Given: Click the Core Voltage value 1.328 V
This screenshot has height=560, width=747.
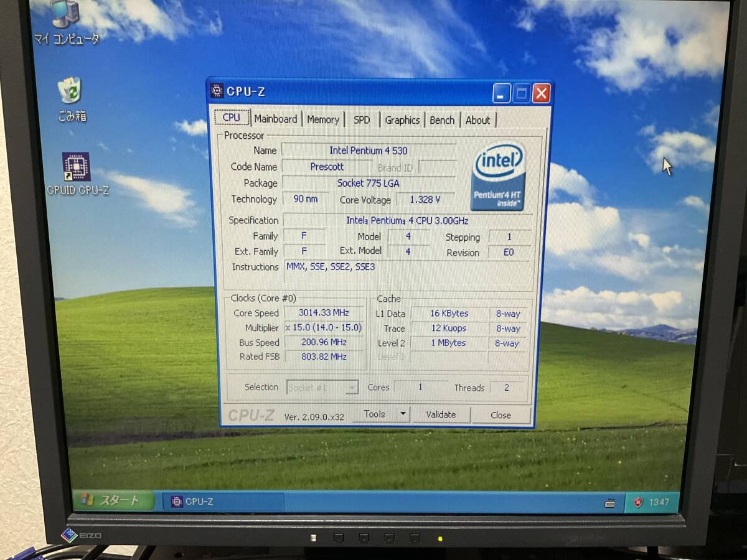Looking at the screenshot, I should tap(425, 200).
